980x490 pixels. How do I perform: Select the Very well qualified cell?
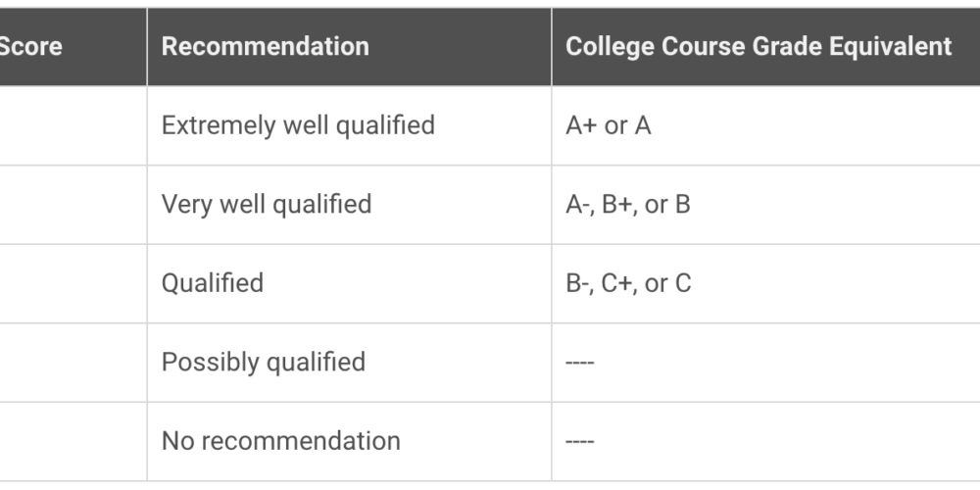tap(350, 205)
